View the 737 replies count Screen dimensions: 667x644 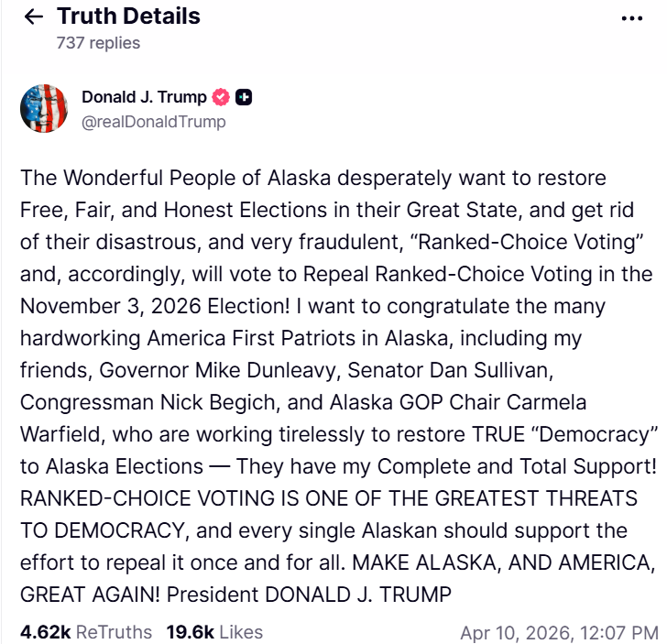coord(98,42)
